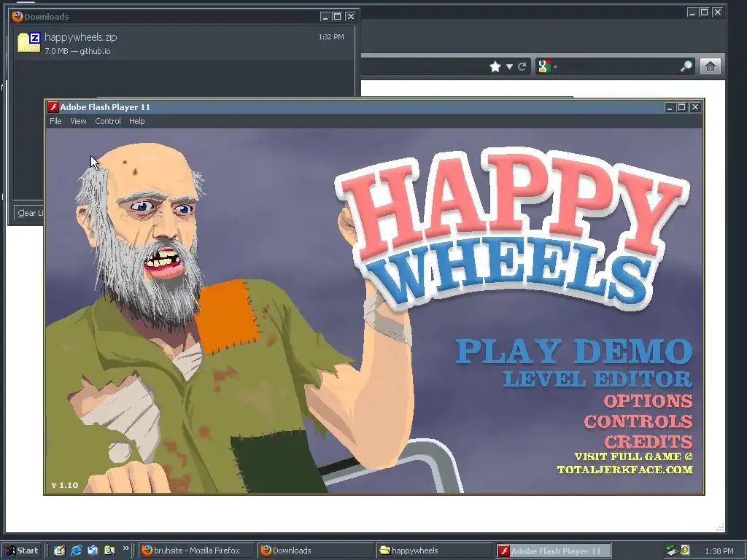The height and width of the screenshot is (560, 747).
Task: Click the first quick launch icon next to Start
Action: [59, 551]
